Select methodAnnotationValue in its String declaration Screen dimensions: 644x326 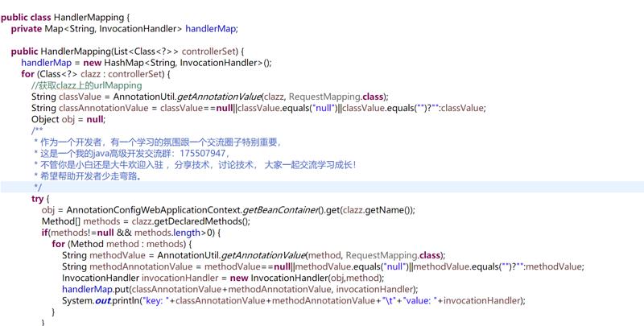coord(141,267)
